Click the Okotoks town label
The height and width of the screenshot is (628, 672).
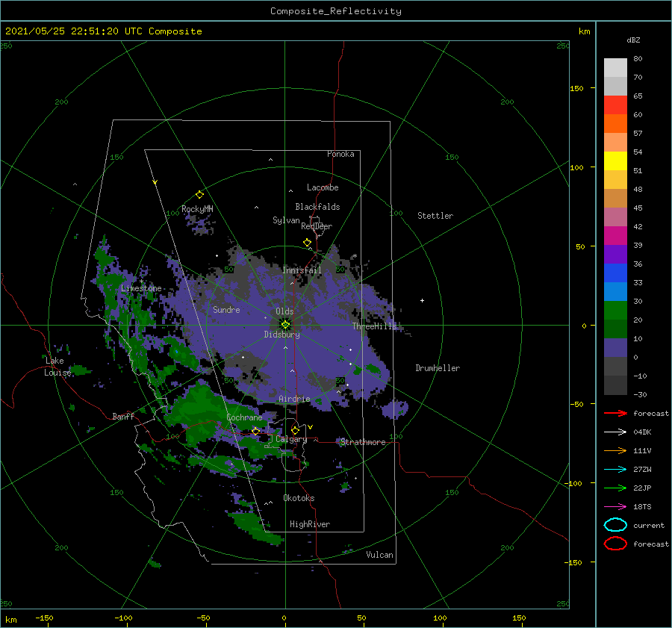pos(299,498)
